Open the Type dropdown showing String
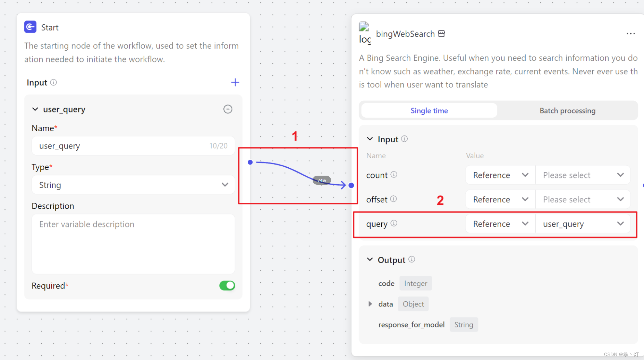 133,185
